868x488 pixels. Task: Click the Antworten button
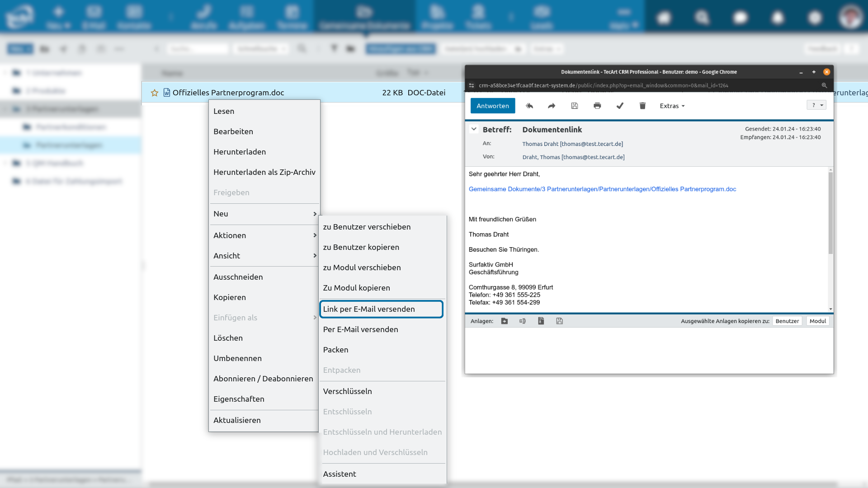(x=492, y=106)
